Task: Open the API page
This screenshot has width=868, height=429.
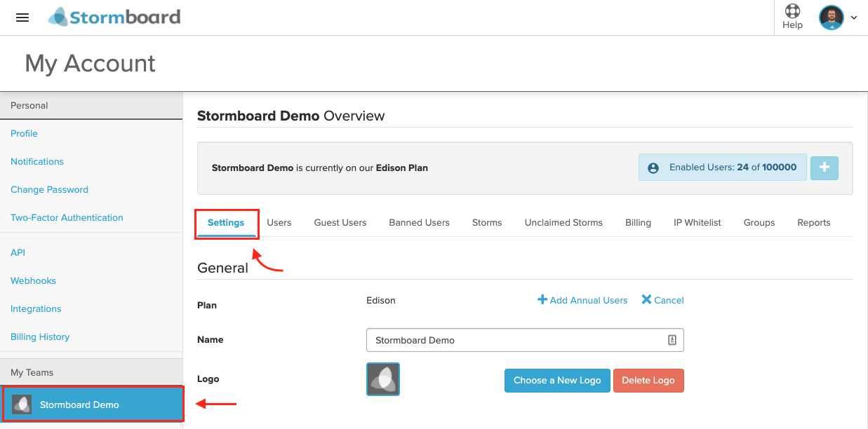Action: 18,252
